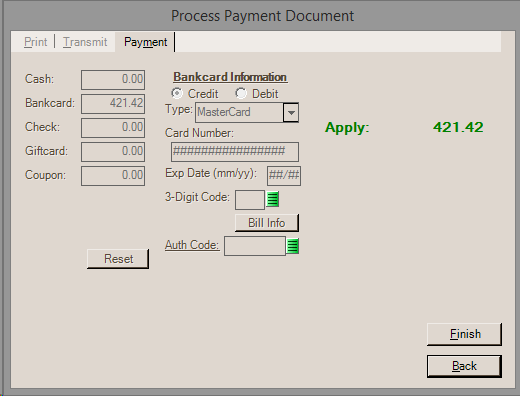The height and width of the screenshot is (396, 520).
Task: Click the Bill Info button
Action: (267, 223)
